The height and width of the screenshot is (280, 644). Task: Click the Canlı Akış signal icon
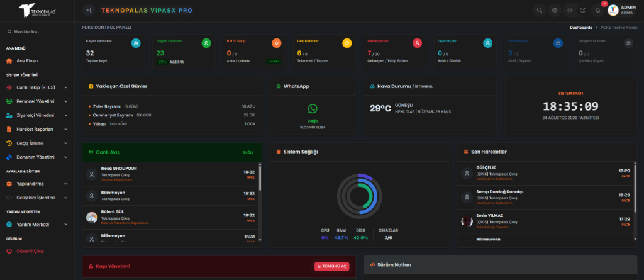[91, 152]
